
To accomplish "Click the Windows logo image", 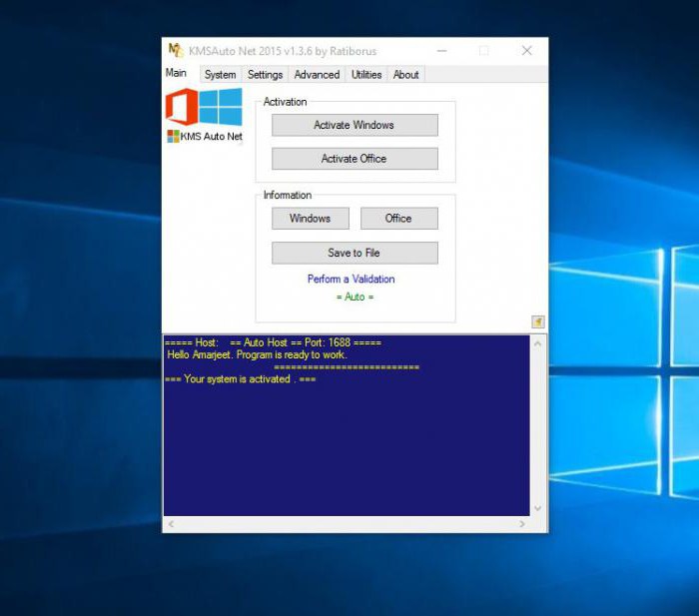I will tap(221, 107).
